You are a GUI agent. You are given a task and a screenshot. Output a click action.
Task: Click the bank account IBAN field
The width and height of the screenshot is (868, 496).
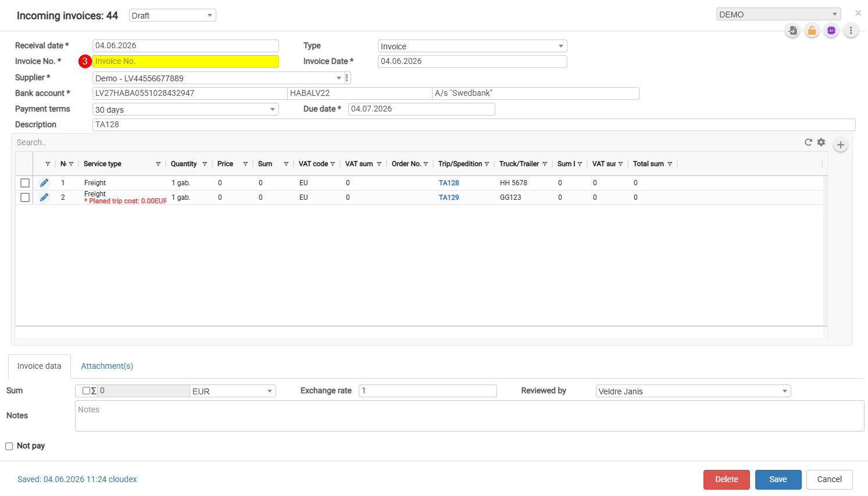point(190,93)
